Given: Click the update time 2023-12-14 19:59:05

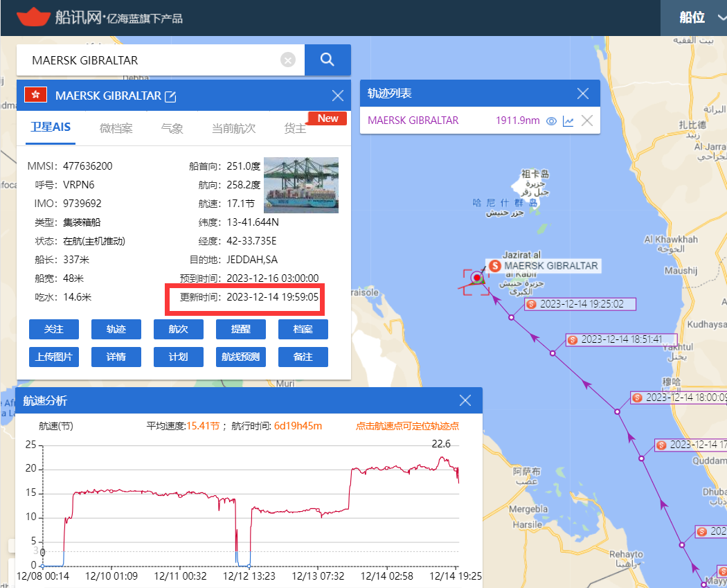Looking at the screenshot, I should coord(273,297).
